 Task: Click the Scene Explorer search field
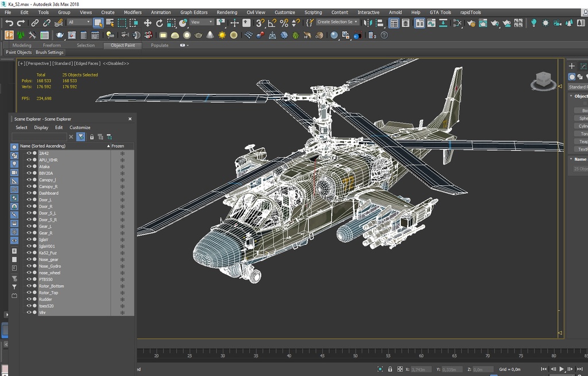(39, 137)
